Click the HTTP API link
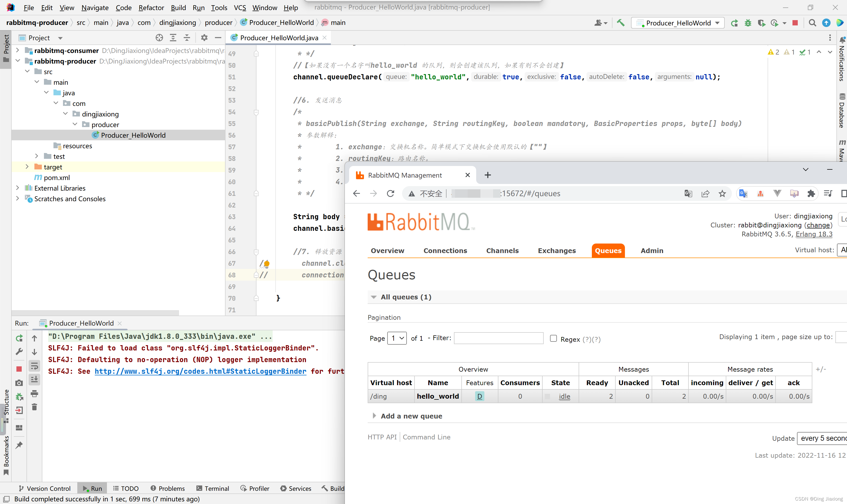 pos(382,437)
